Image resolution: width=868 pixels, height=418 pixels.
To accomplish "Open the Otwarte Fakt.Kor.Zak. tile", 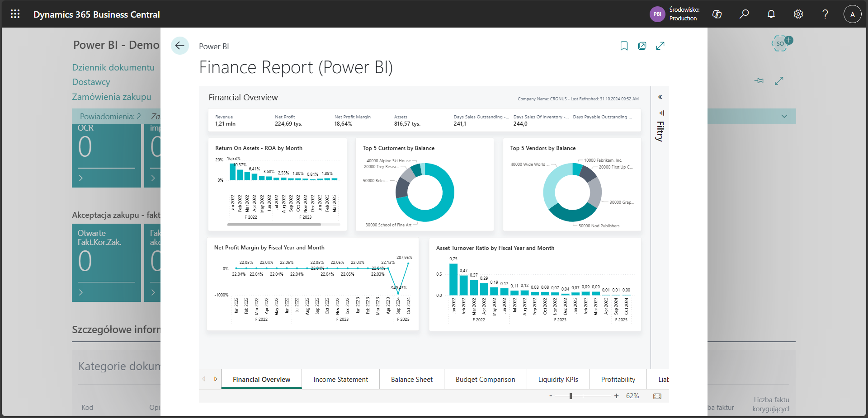I will [106, 263].
